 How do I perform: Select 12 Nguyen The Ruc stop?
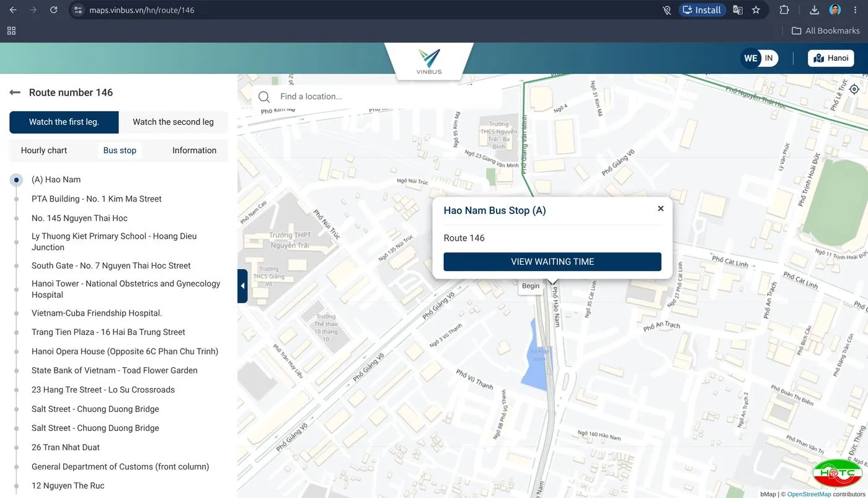click(68, 486)
